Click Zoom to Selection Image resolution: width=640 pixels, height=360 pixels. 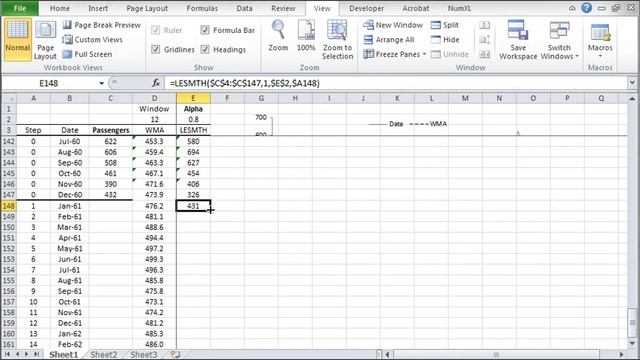337,40
